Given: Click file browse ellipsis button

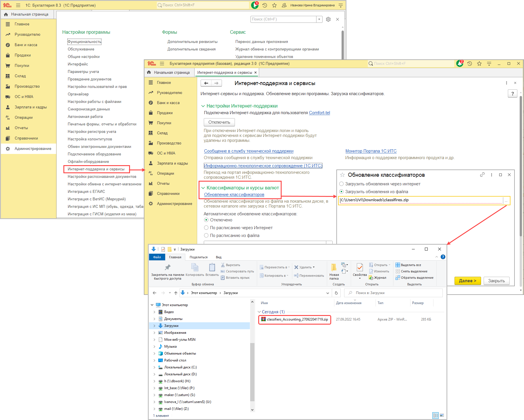Looking at the screenshot, I should click(x=506, y=200).
